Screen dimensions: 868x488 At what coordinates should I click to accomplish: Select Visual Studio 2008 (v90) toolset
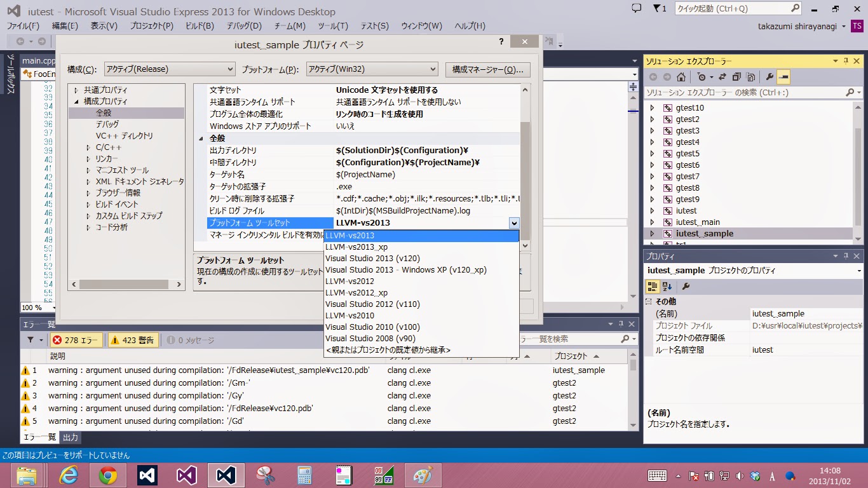[x=421, y=339]
